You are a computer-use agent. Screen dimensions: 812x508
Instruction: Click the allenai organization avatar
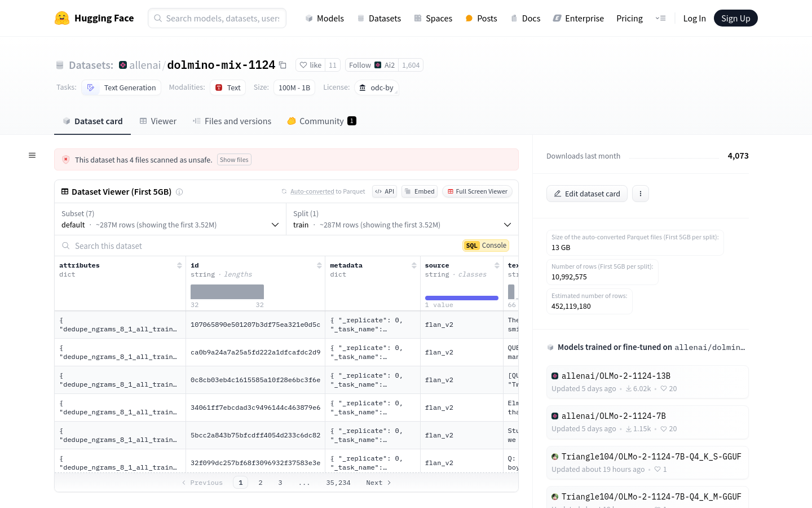pyautogui.click(x=123, y=65)
